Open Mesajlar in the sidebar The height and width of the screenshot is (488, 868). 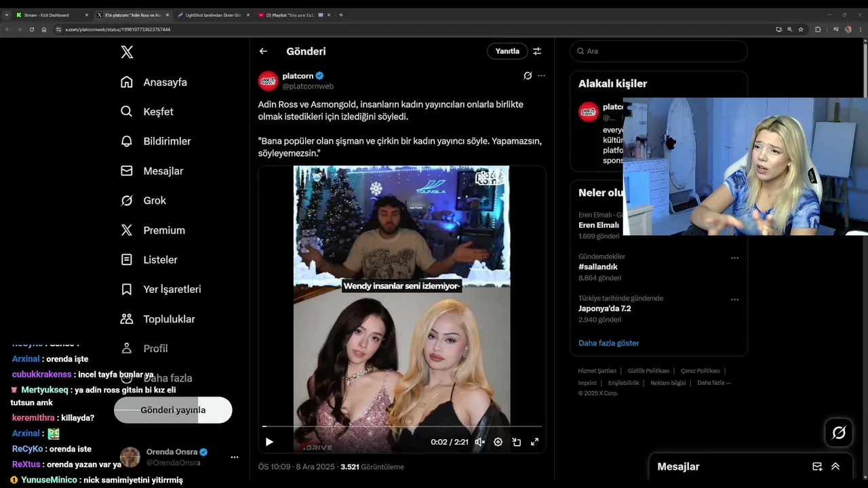click(x=152, y=171)
